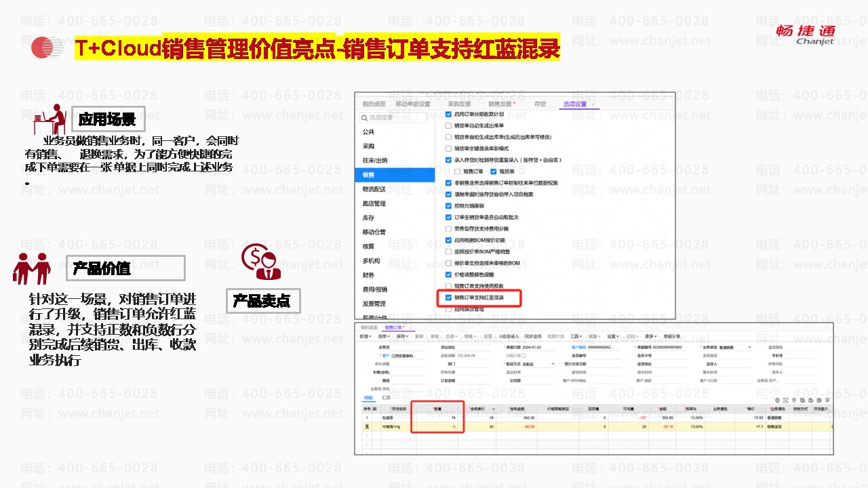This screenshot has height=488, width=868.
Task: Switch to 我的桌面 tab in options window
Action: (374, 104)
